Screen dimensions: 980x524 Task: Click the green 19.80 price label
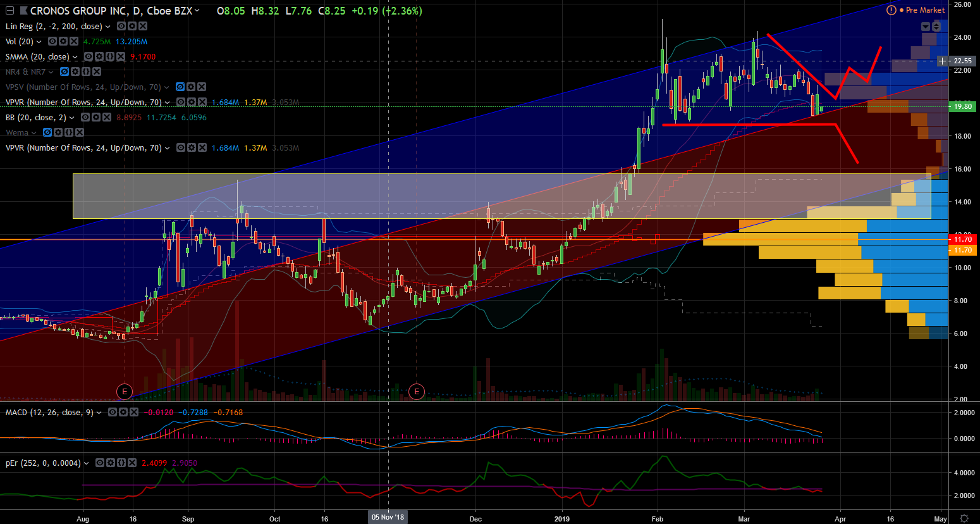(963, 106)
